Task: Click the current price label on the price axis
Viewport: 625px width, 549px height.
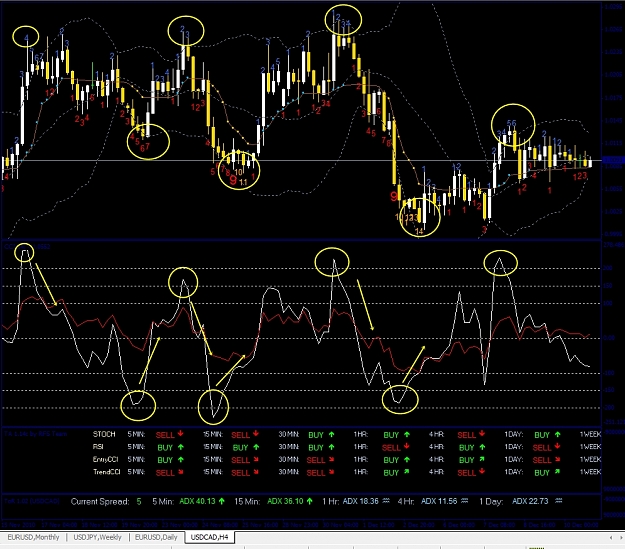Action: [x=613, y=160]
